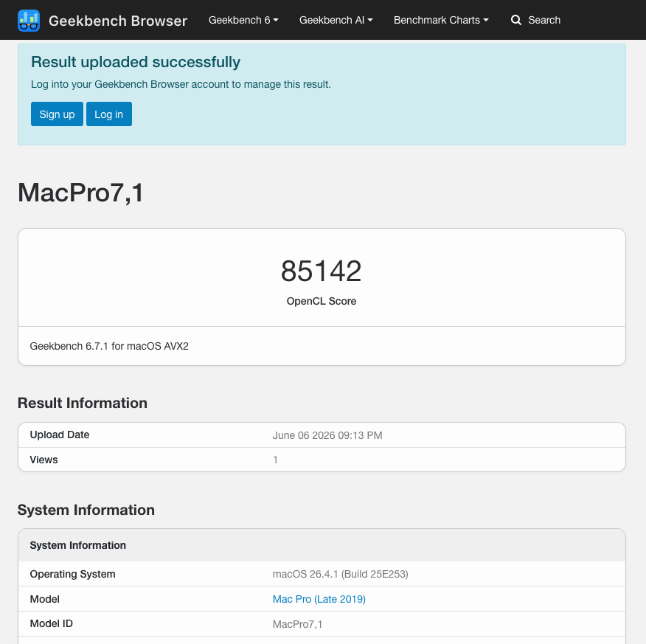Select the Log into your Geekbench Browser account text
Viewport: 646px width, 644px height.
(x=181, y=85)
